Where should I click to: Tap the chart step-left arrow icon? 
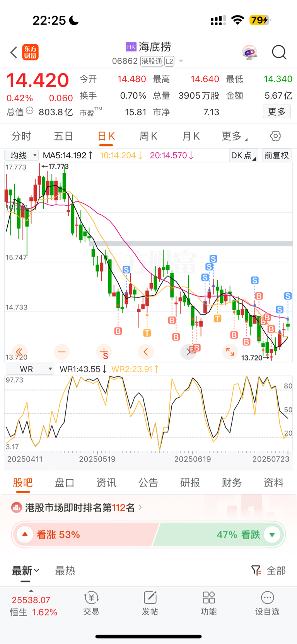click(146, 352)
